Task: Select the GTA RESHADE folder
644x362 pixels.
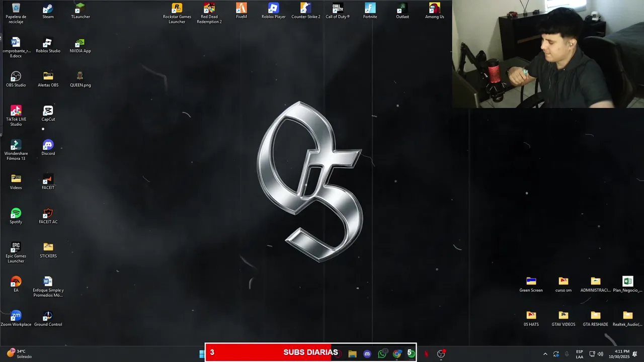Action: [x=595, y=319]
